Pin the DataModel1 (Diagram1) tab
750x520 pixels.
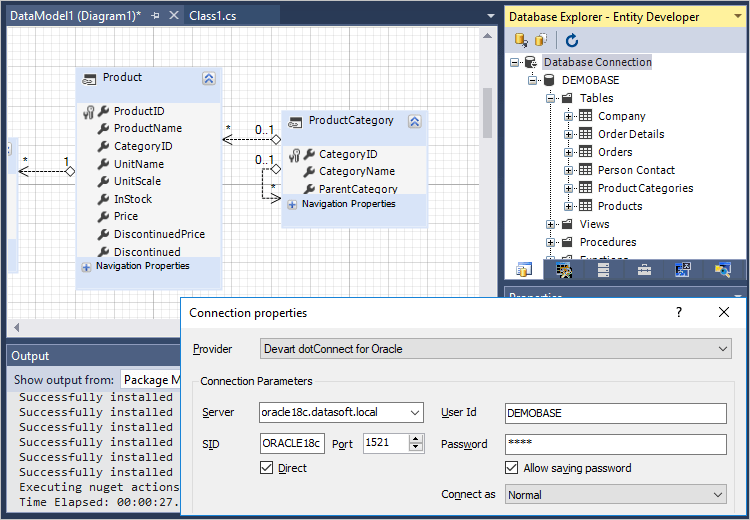tap(155, 16)
